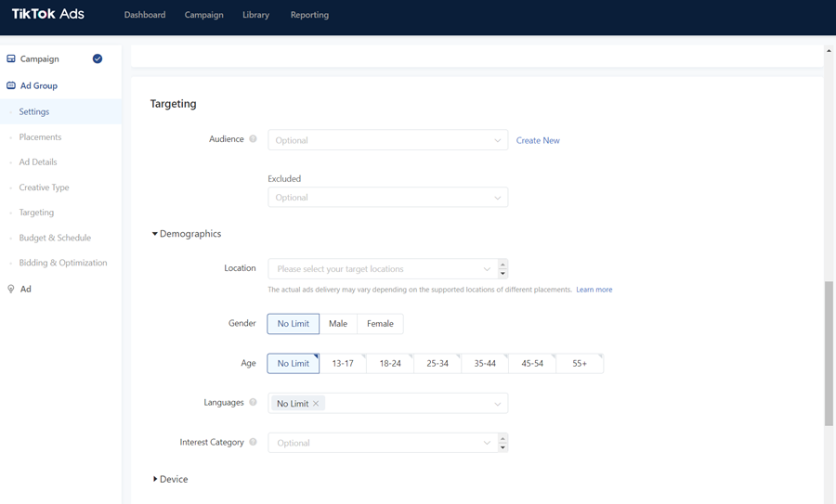This screenshot has width=836, height=504.
Task: Open the Interest Category dropdown
Action: point(383,443)
